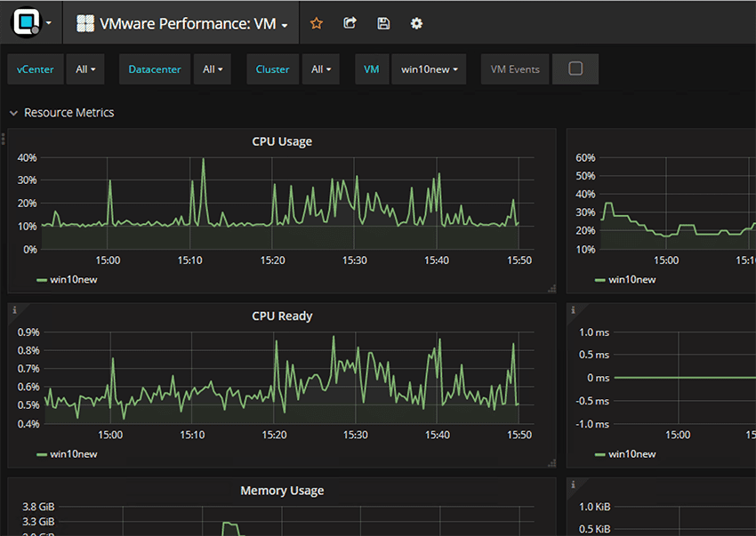The width and height of the screenshot is (756, 536).
Task: Open the Grafana logo menu
Action: 27,22
